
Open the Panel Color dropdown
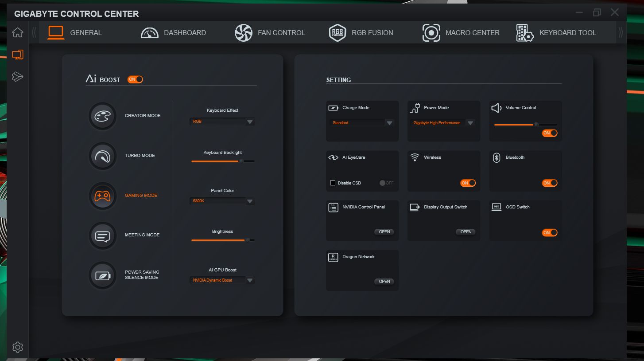(250, 201)
